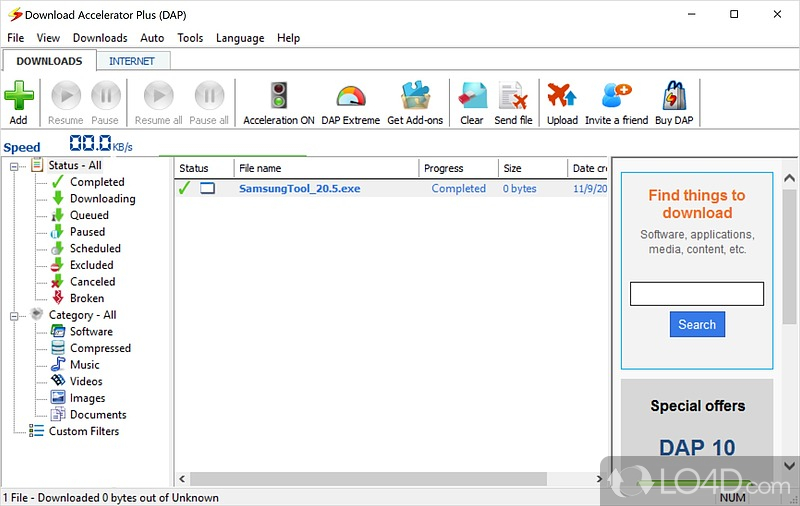Click the search text field
The width and height of the screenshot is (800, 506).
click(696, 293)
